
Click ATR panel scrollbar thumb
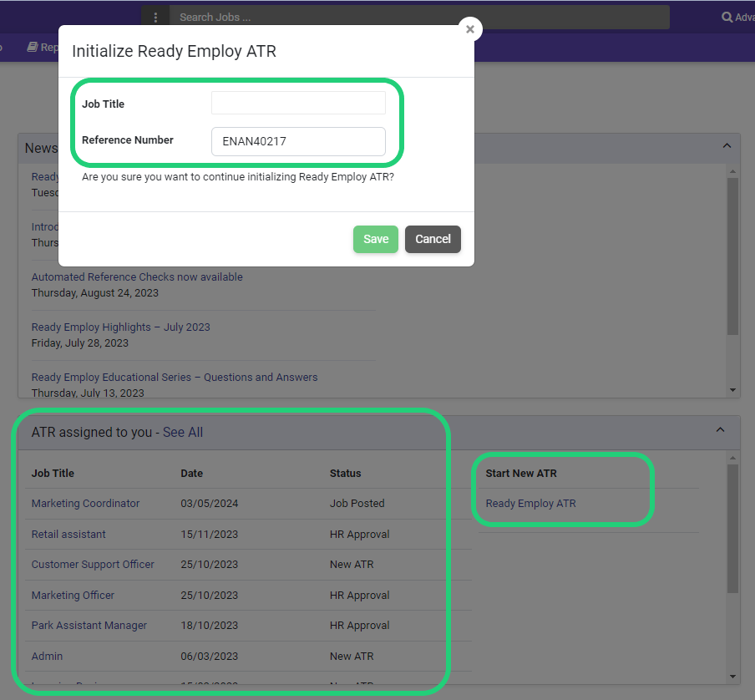click(732, 529)
